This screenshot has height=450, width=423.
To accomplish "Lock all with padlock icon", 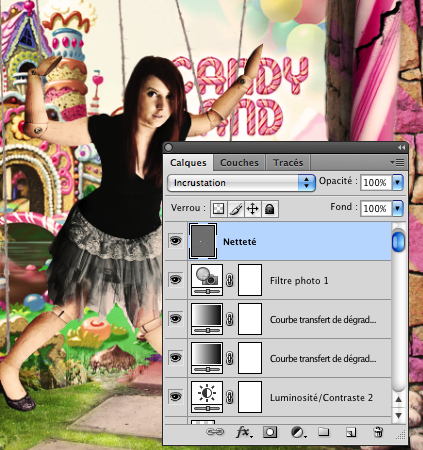I will 270,209.
